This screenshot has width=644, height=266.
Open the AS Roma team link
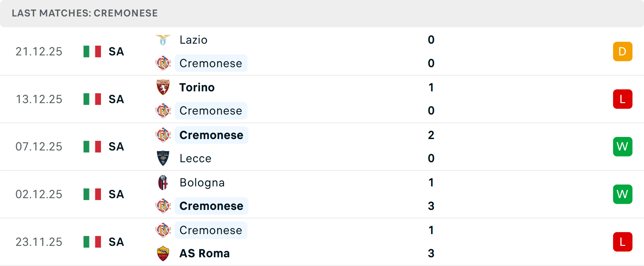(205, 253)
